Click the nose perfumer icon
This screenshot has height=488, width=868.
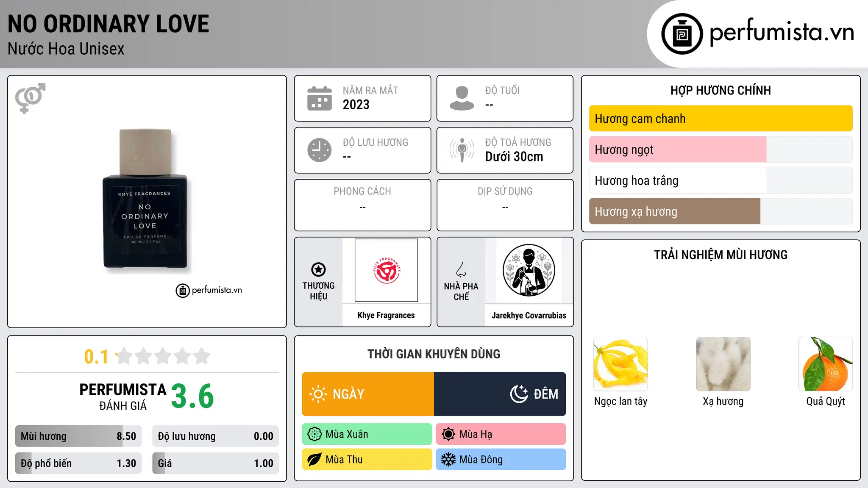(x=461, y=269)
